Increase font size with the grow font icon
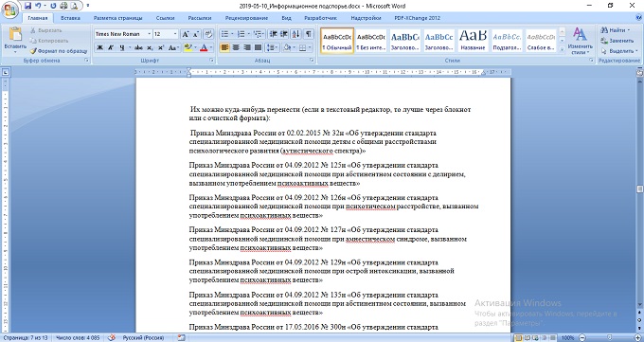 [186, 34]
